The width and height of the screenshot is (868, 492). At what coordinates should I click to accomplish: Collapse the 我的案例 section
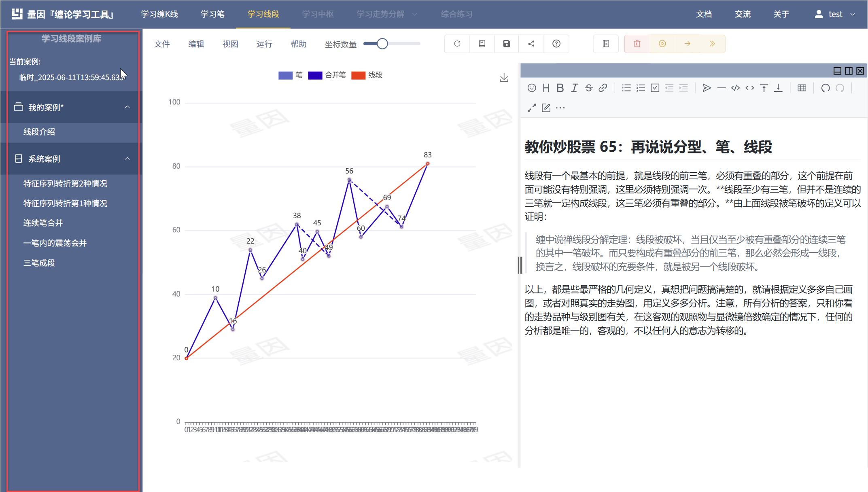pyautogui.click(x=127, y=107)
